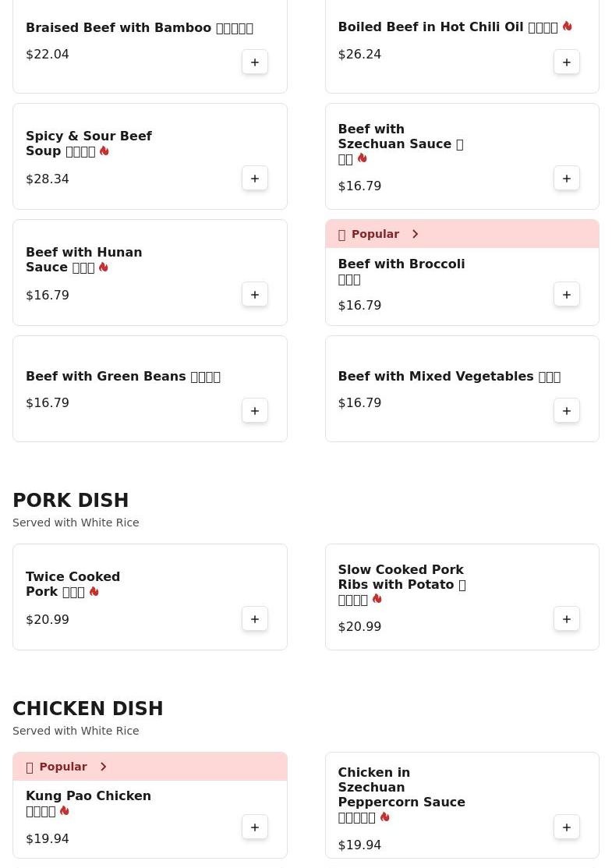Add Boiled Beef in Hot Chili Oil
Viewport: 612px width, 868px height.
point(567,62)
